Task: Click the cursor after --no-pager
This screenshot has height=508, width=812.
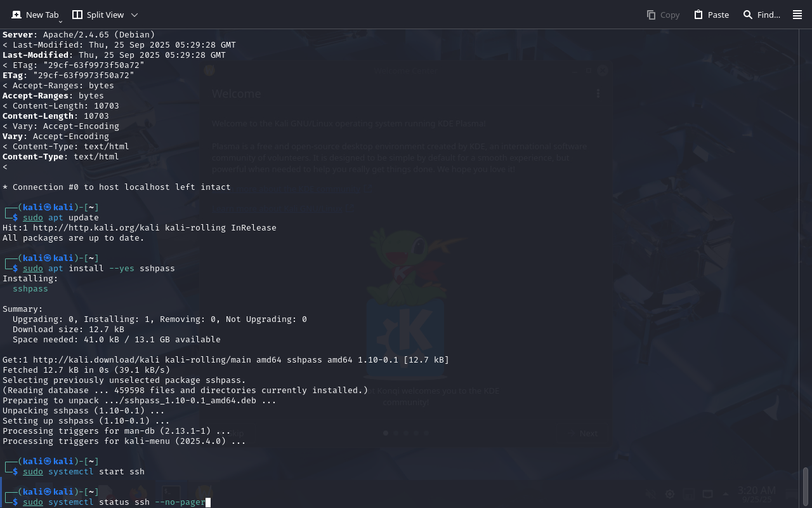Action: click(207, 502)
